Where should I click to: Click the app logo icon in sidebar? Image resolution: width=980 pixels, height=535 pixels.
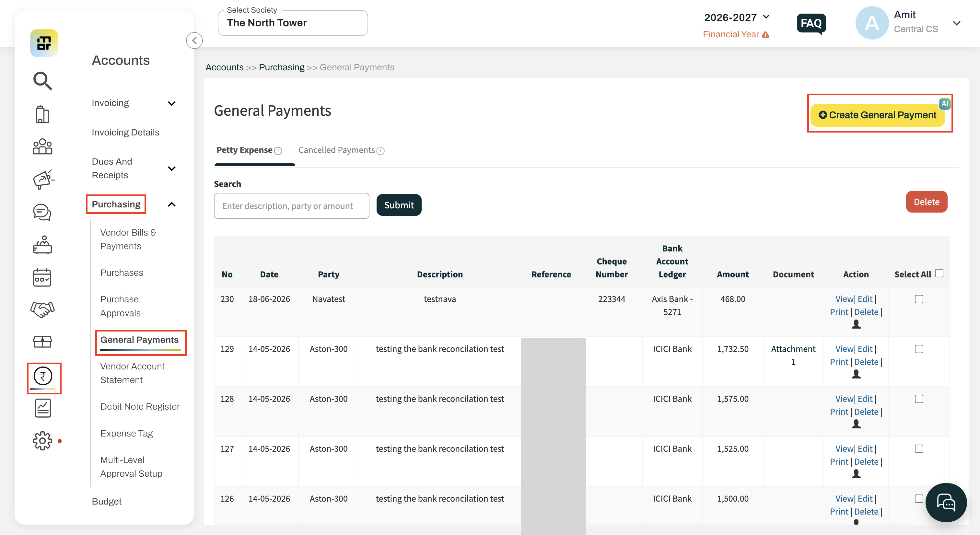(44, 43)
